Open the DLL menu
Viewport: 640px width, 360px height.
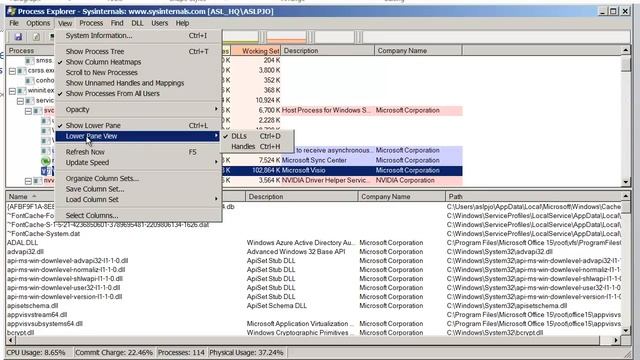(137, 23)
